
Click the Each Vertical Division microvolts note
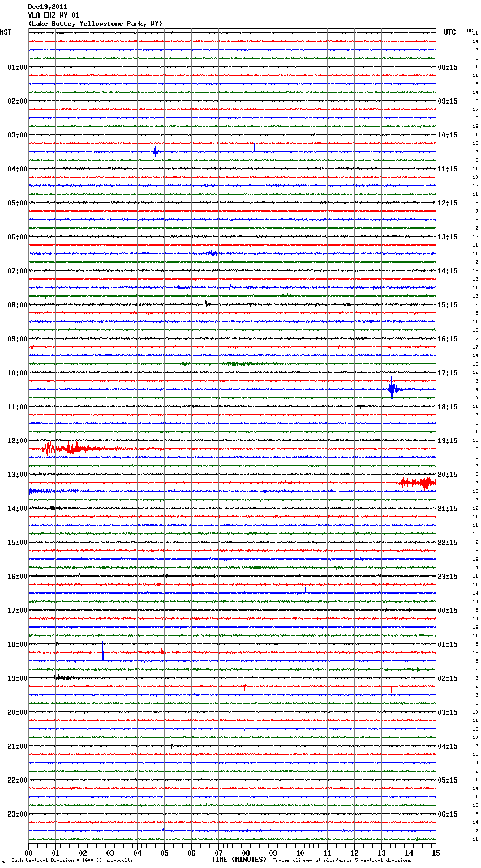pos(72,860)
